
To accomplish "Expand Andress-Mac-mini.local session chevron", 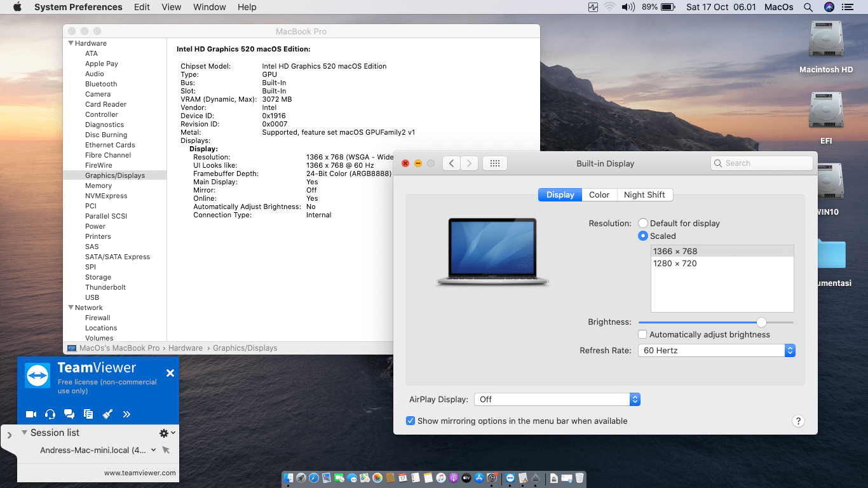I will click(x=153, y=450).
